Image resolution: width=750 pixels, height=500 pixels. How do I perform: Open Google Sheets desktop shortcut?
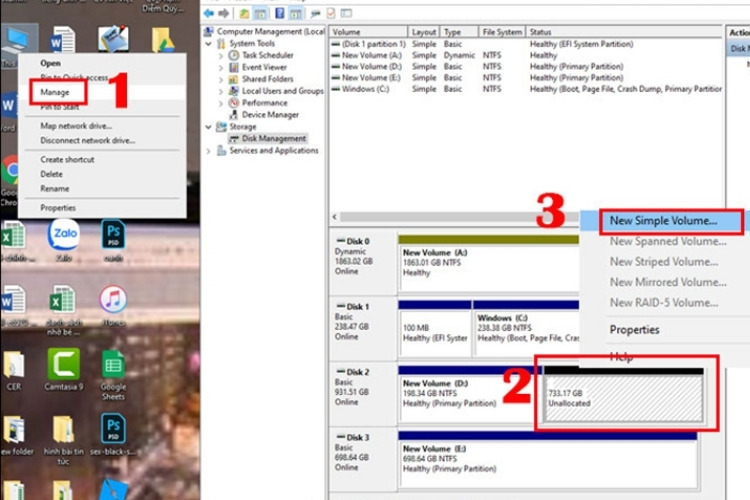(x=113, y=366)
